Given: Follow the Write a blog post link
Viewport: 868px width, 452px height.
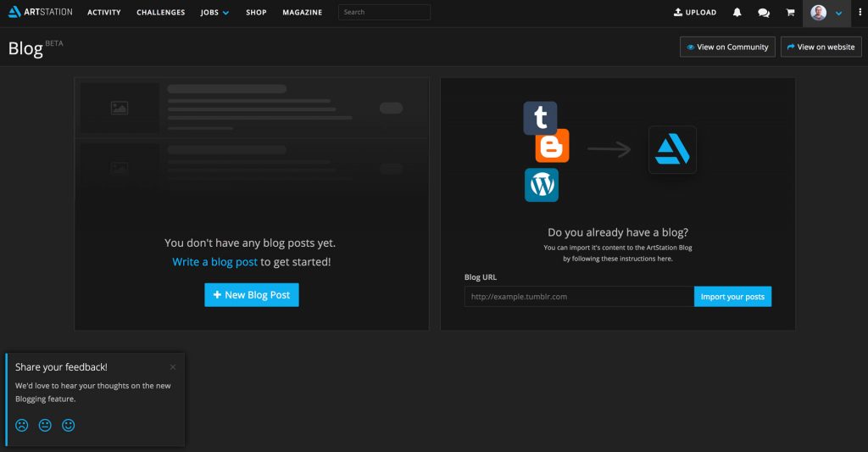Looking at the screenshot, I should click(x=214, y=262).
